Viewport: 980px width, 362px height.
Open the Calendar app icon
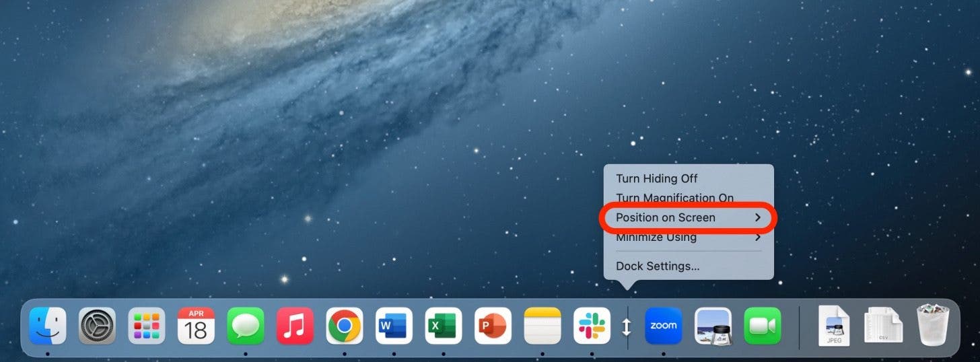pyautogui.click(x=196, y=326)
